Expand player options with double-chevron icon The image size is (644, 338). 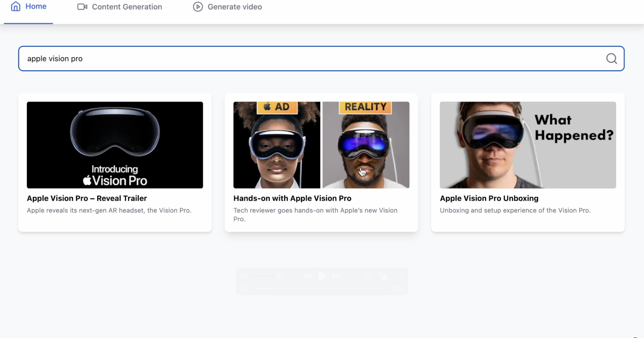tap(401, 276)
